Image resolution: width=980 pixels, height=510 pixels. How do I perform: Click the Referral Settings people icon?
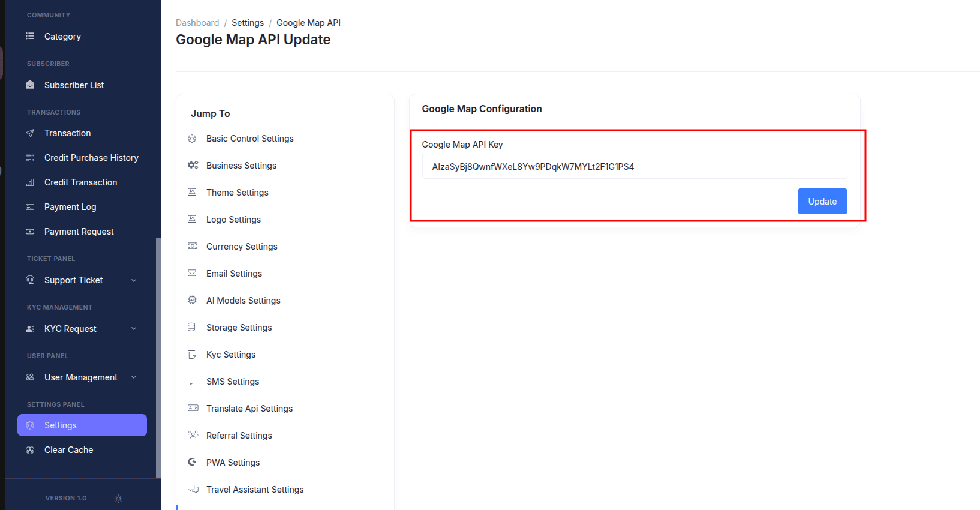[x=193, y=435]
